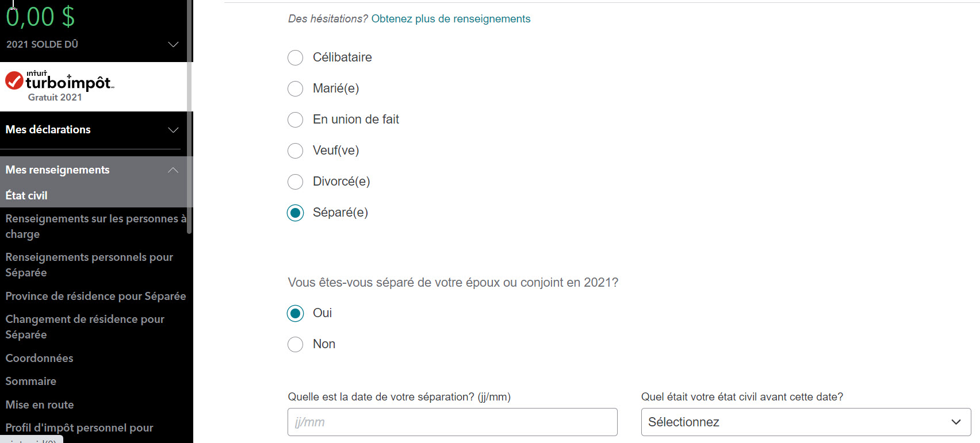Expand the 2021 Solde dû chevron
This screenshot has width=980, height=443.
click(173, 44)
